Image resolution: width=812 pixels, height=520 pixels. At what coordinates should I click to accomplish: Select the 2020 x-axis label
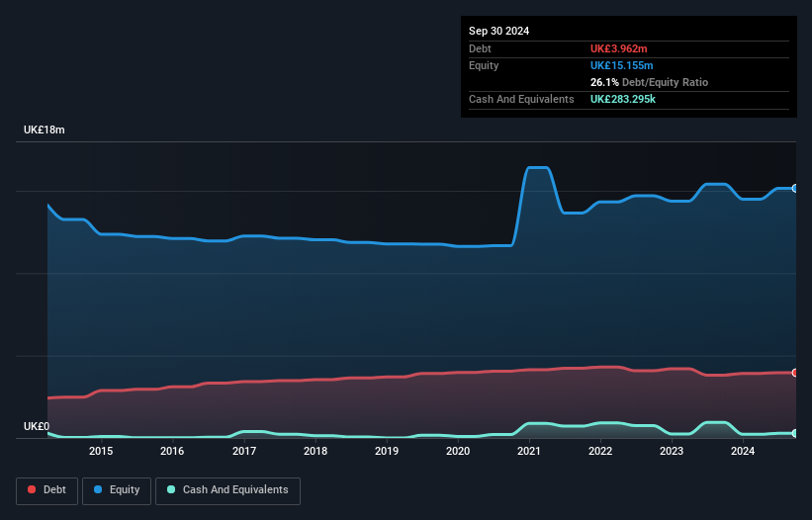[x=458, y=451]
